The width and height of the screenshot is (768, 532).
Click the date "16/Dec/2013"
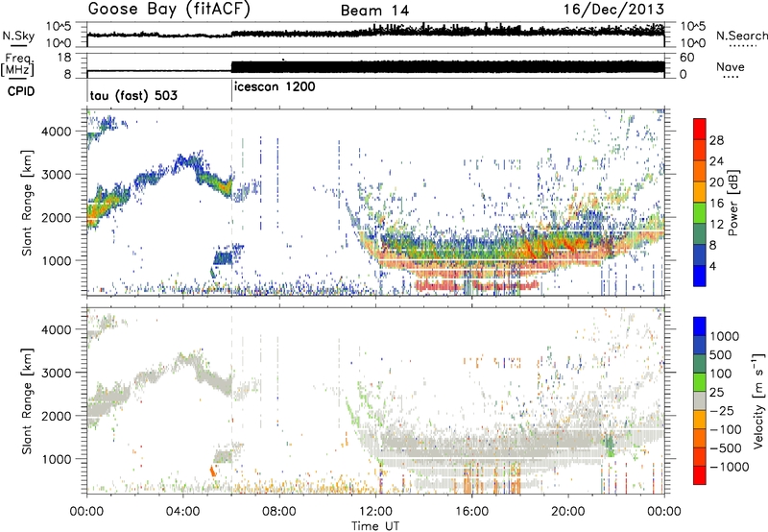click(x=613, y=9)
